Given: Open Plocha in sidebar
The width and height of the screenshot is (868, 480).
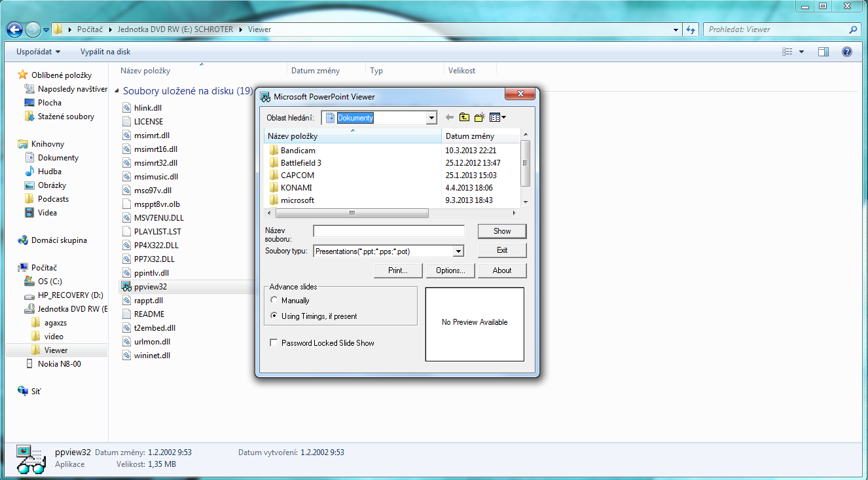Looking at the screenshot, I should point(43,103).
